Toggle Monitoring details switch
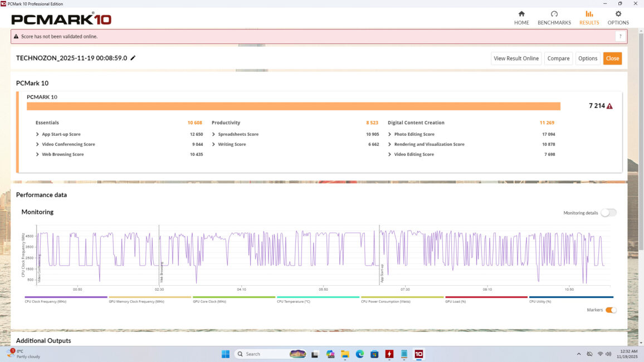Viewport: 644px width, 362px height. (608, 213)
